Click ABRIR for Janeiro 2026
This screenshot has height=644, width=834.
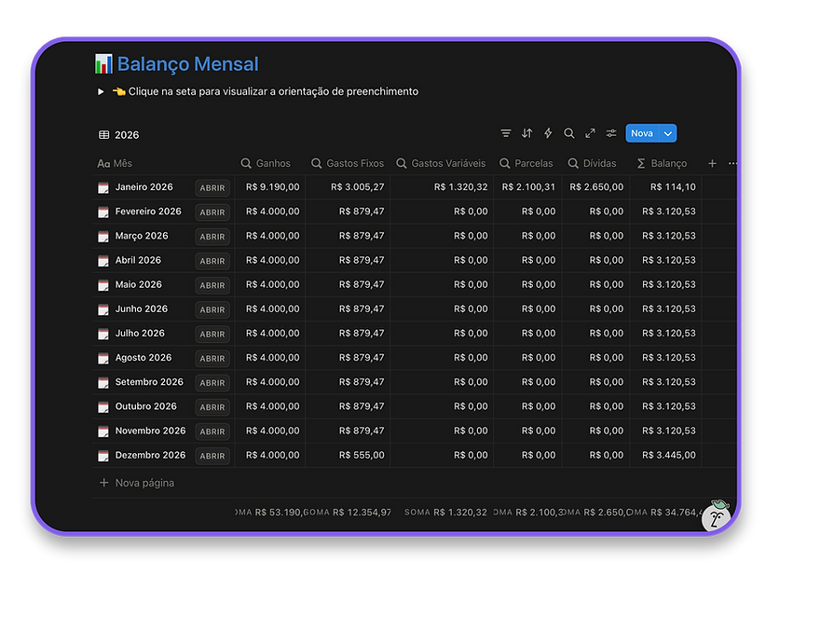coord(212,187)
